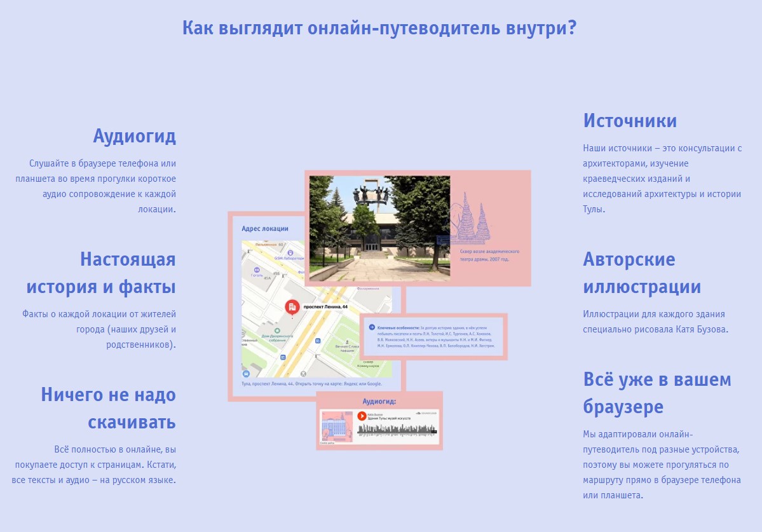Click the Адрес локации heading
This screenshot has height=532, width=762.
[265, 228]
